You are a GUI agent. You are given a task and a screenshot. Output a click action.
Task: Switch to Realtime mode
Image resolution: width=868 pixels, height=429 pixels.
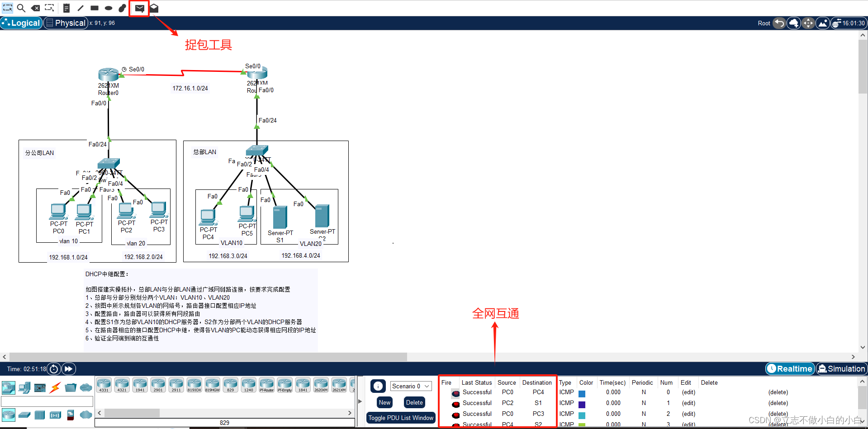790,369
